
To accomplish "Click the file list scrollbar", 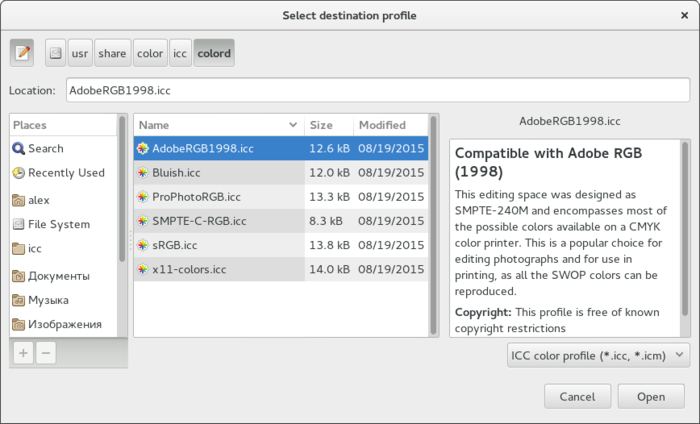I will pos(433,225).
